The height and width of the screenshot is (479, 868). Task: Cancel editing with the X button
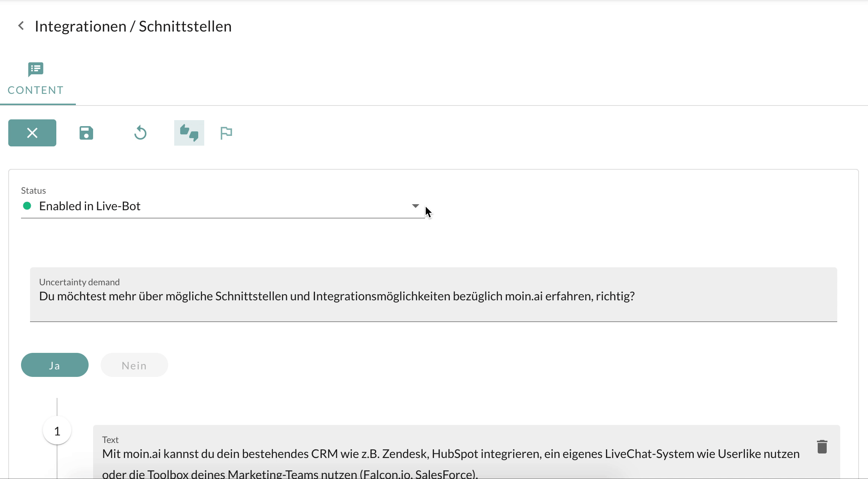click(x=32, y=133)
